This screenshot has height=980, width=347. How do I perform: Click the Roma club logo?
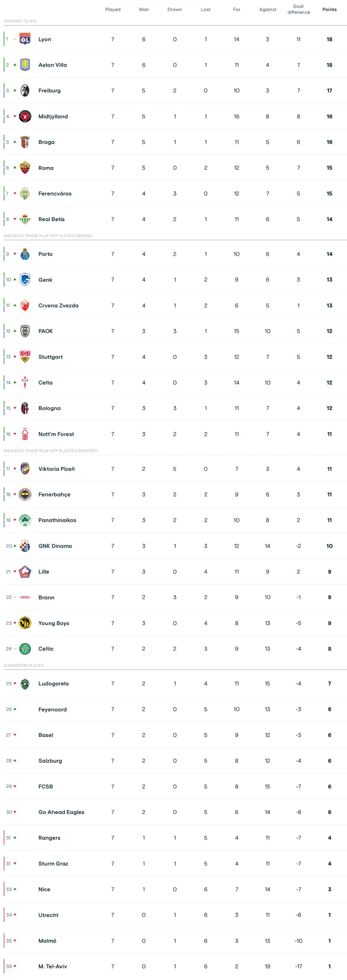tap(25, 168)
